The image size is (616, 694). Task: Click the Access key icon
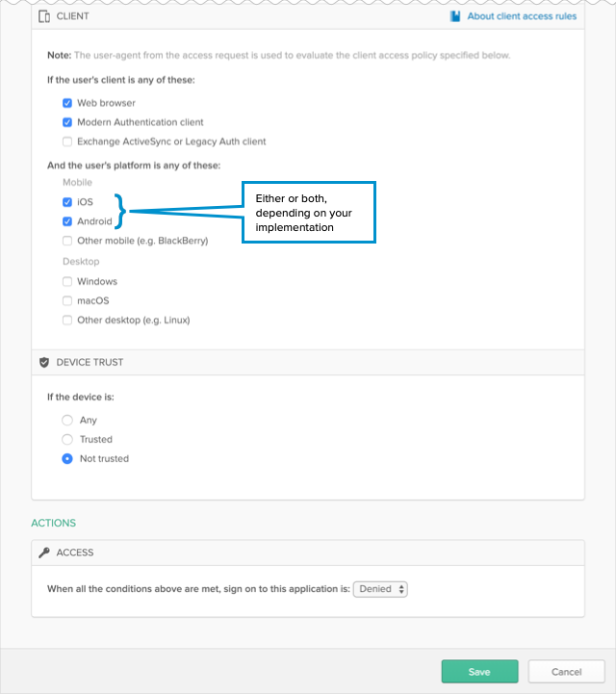click(x=44, y=553)
